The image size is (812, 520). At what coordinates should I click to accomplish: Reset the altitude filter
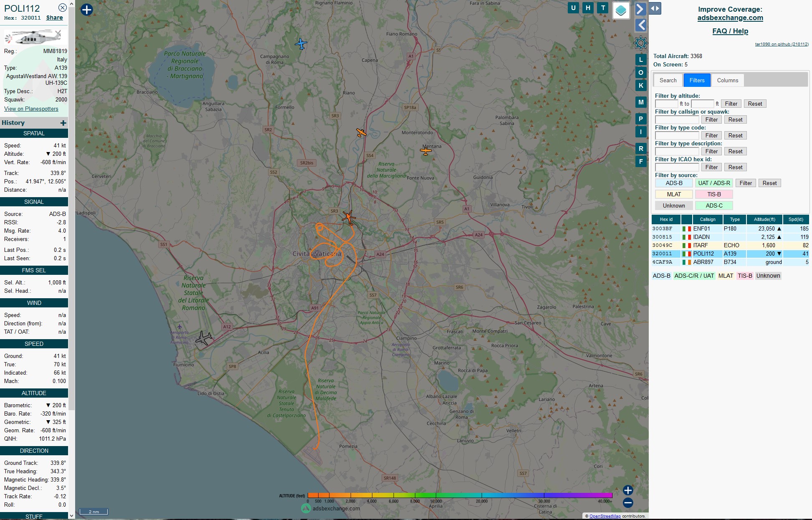[x=755, y=104]
